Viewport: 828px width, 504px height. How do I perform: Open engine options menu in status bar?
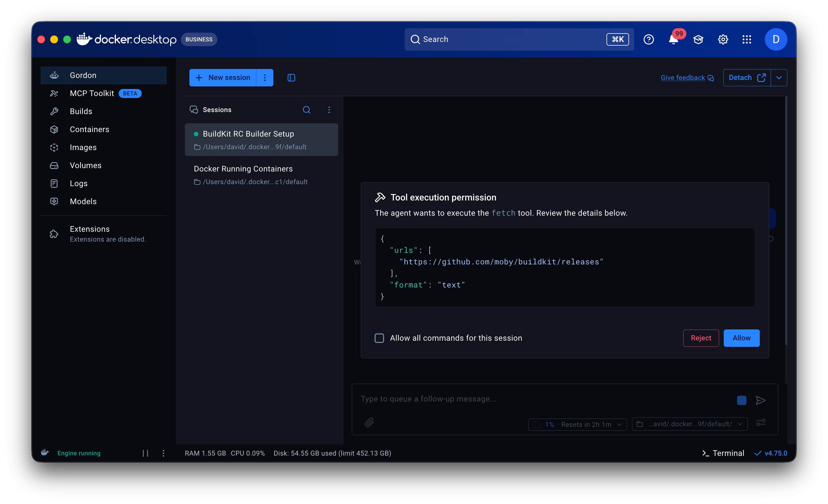click(x=163, y=453)
